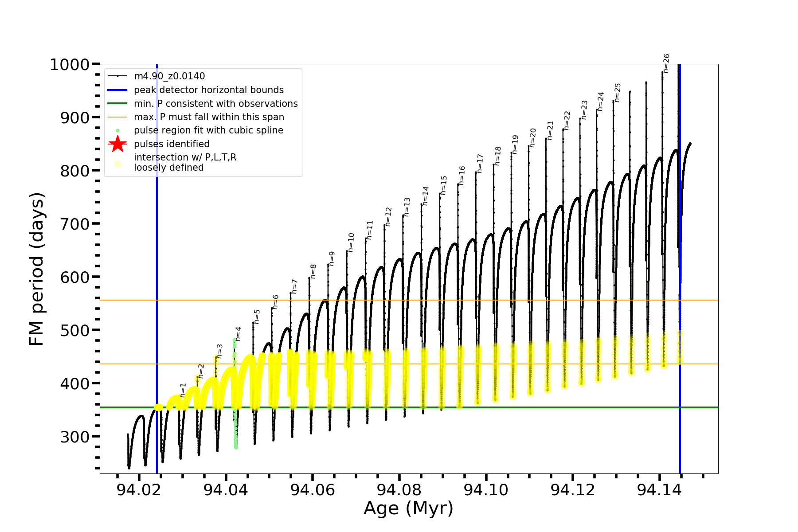Click the 'FM period (days)' y-axis title

pyautogui.click(x=37, y=269)
